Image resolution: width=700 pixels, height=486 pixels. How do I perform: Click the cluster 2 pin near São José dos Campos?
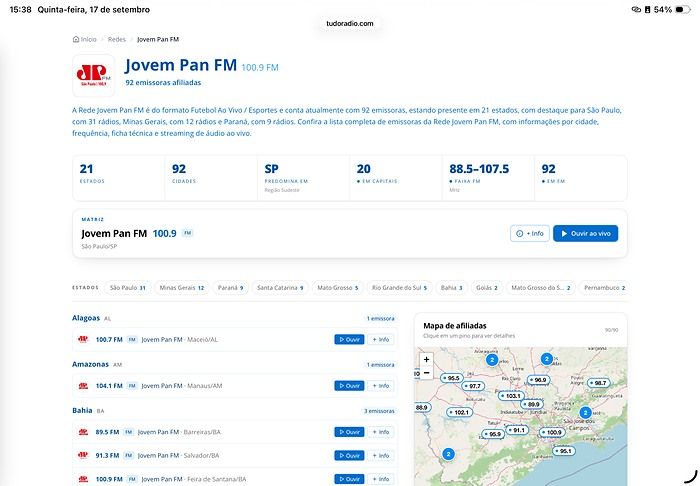click(x=585, y=413)
